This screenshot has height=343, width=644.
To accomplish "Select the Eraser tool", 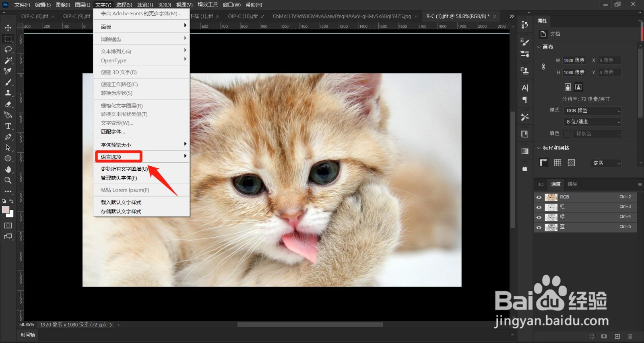I will tap(8, 104).
